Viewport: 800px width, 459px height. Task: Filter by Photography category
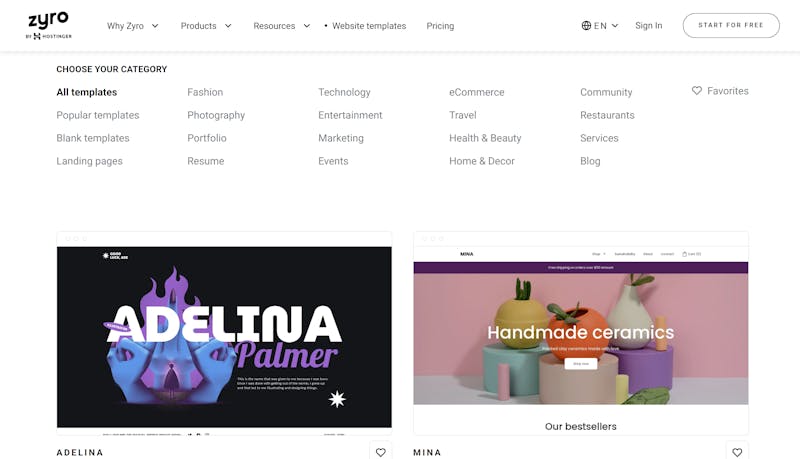[x=216, y=115]
